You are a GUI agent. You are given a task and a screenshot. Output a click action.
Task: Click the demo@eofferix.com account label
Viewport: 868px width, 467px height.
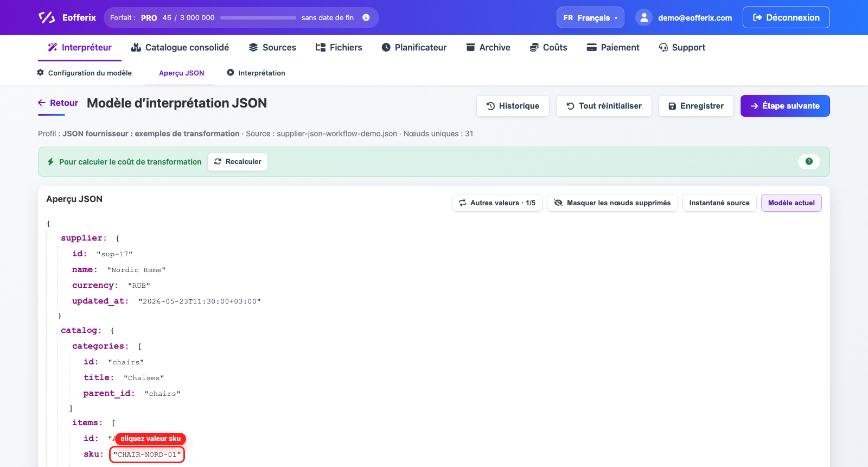695,17
